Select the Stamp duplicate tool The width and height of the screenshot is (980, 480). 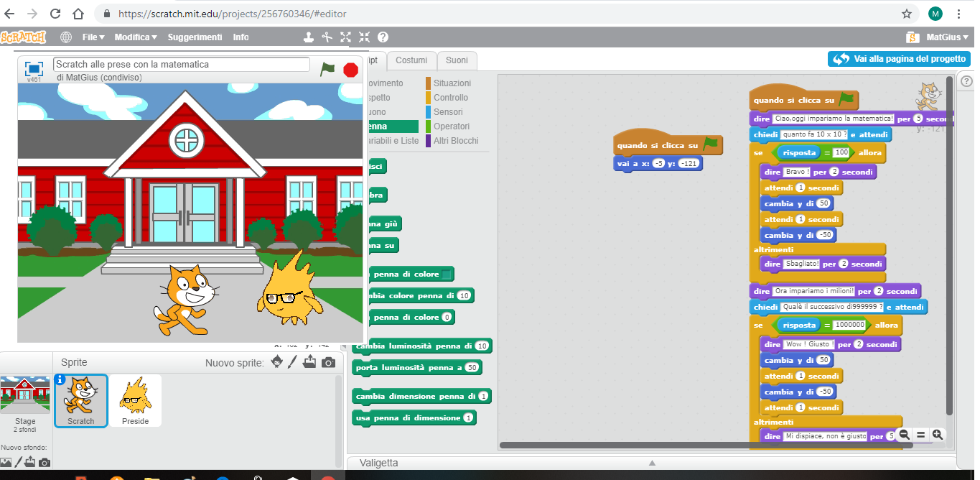309,37
